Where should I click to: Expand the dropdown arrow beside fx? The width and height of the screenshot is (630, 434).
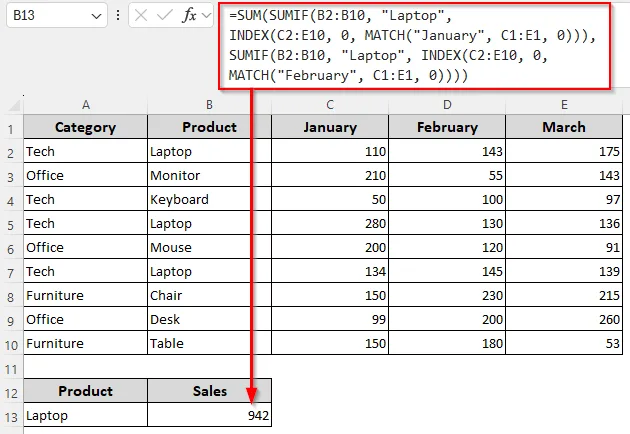pos(206,16)
